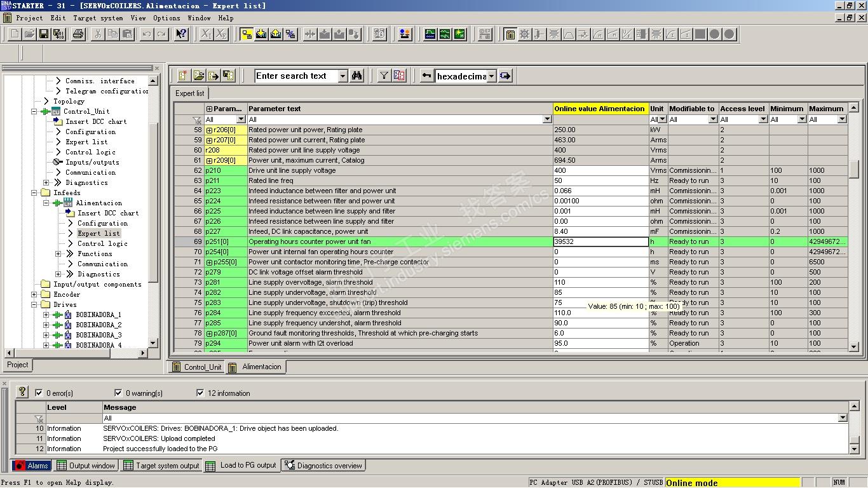868x488 pixels.
Task: Switch to the Output window tab
Action: (x=86, y=465)
